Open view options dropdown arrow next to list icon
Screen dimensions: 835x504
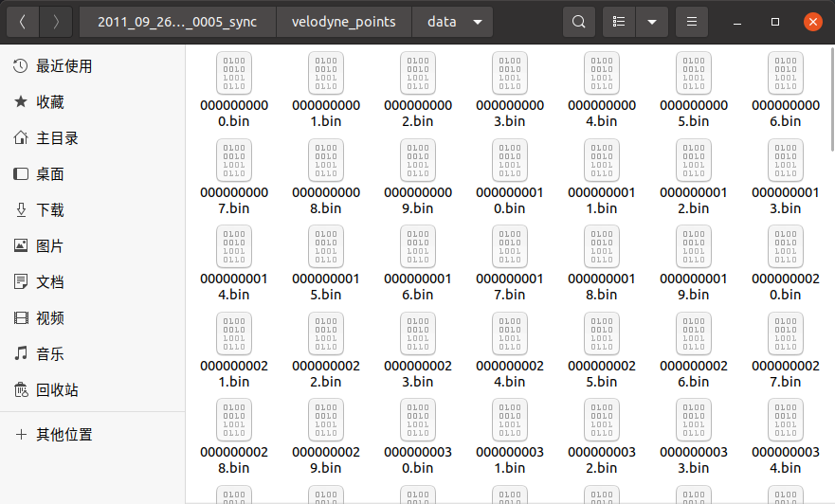pos(652,22)
